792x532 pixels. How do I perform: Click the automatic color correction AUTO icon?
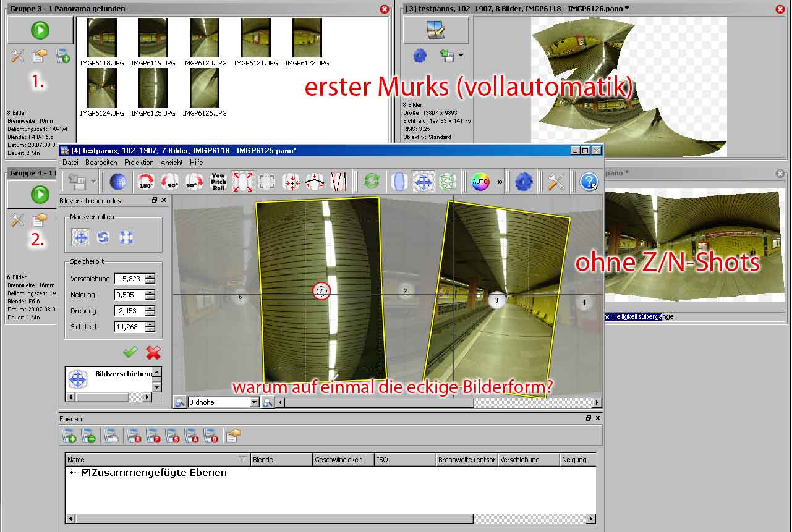coord(480,182)
